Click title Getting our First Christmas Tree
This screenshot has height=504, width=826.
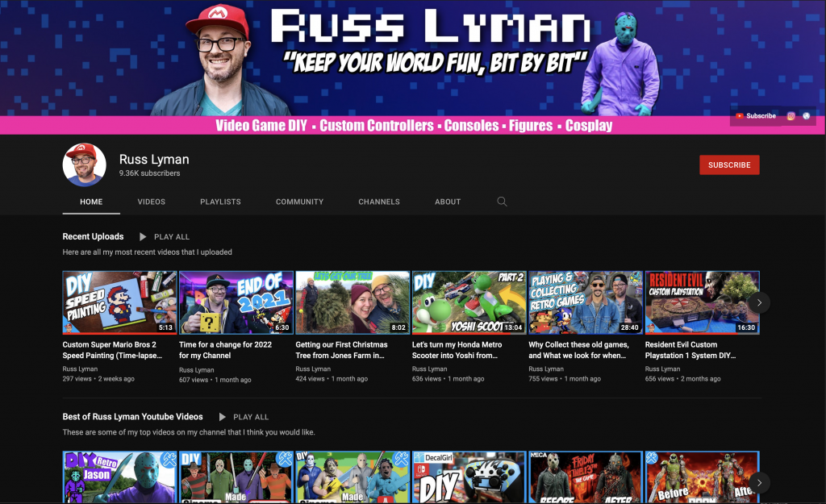[x=341, y=350]
